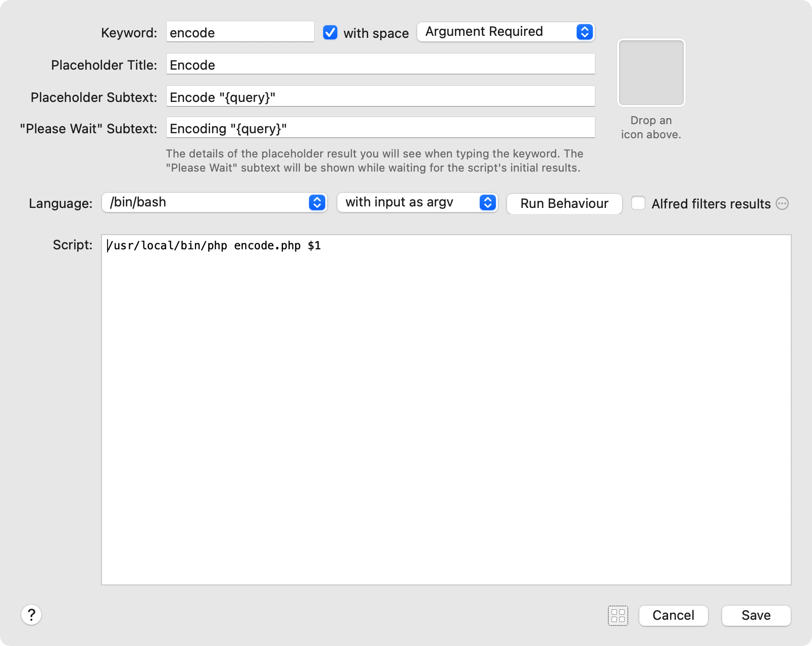812x646 pixels.
Task: Open the Argument Required dropdown
Action: click(x=506, y=32)
